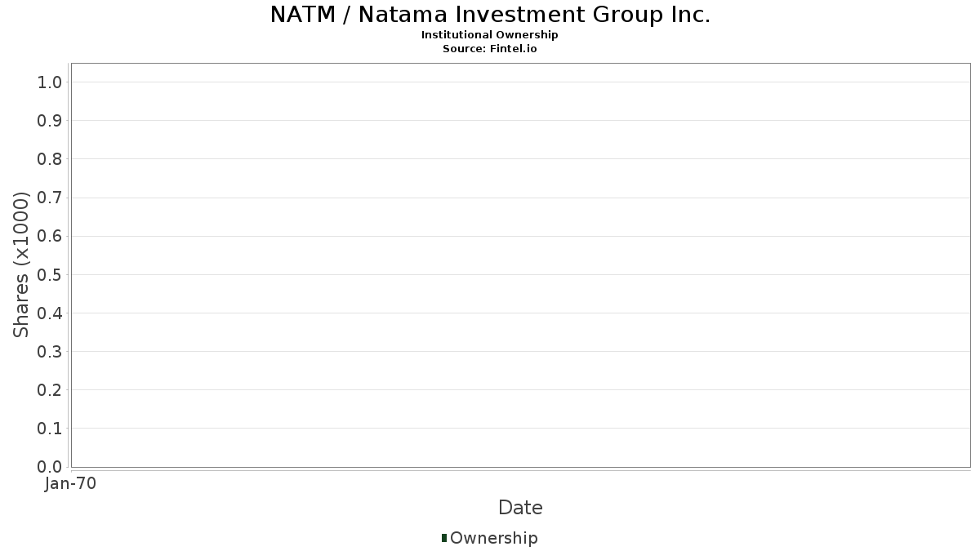Click the Source: Fintel.io text

[489, 48]
